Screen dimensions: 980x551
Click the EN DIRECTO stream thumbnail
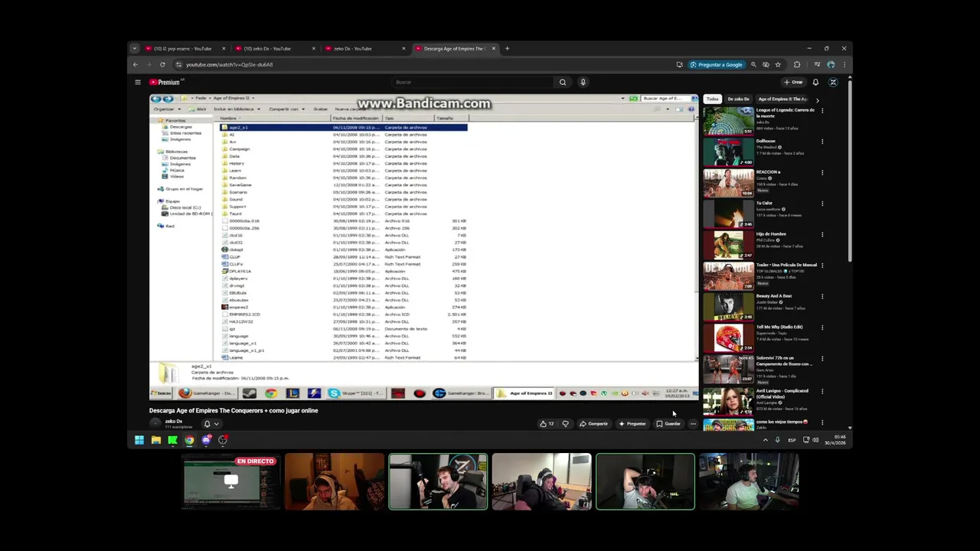click(231, 481)
